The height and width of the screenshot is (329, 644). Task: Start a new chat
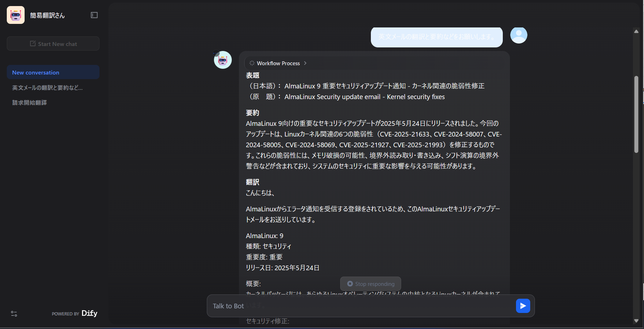coord(53,43)
